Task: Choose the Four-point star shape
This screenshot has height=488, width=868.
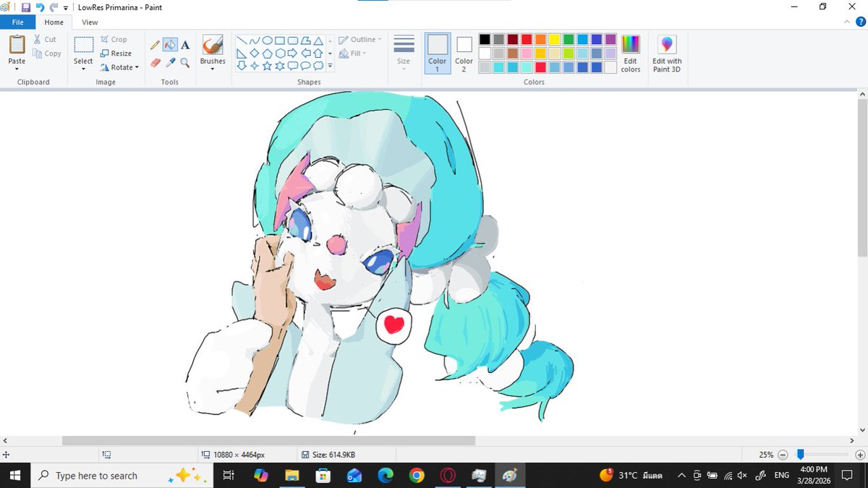Action: pyautogui.click(x=255, y=65)
